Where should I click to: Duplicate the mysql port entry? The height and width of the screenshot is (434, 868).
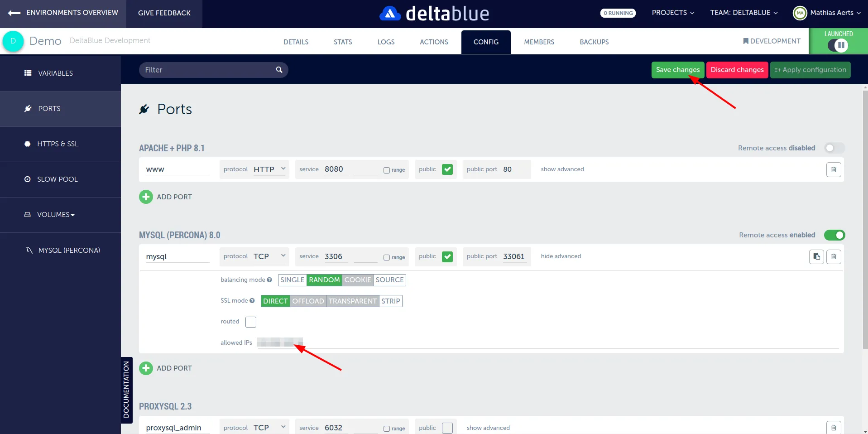coord(816,256)
